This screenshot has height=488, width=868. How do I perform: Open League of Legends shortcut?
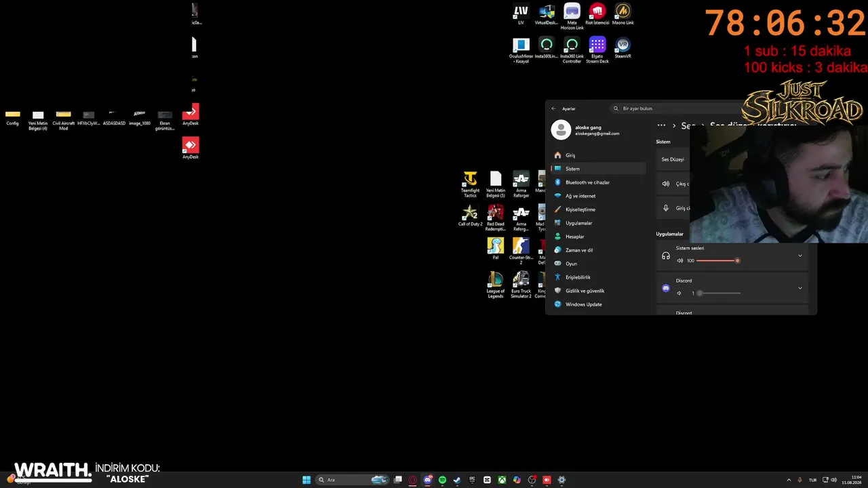coord(496,285)
